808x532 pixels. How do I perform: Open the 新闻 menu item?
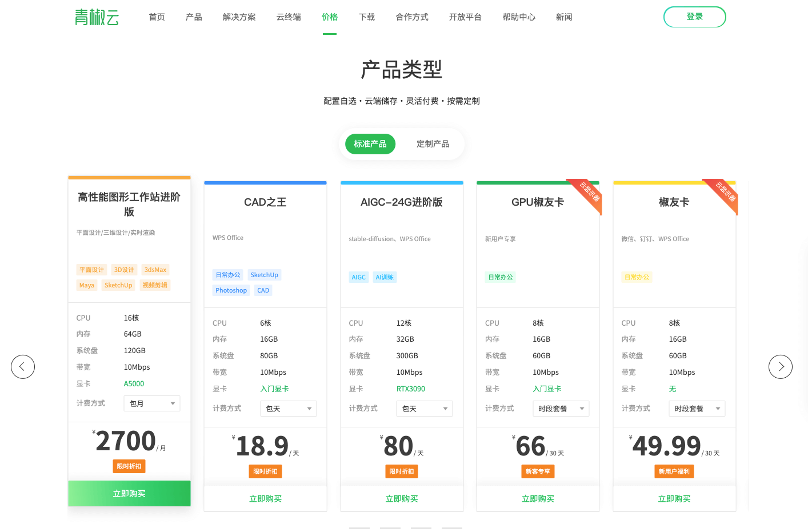pos(564,17)
